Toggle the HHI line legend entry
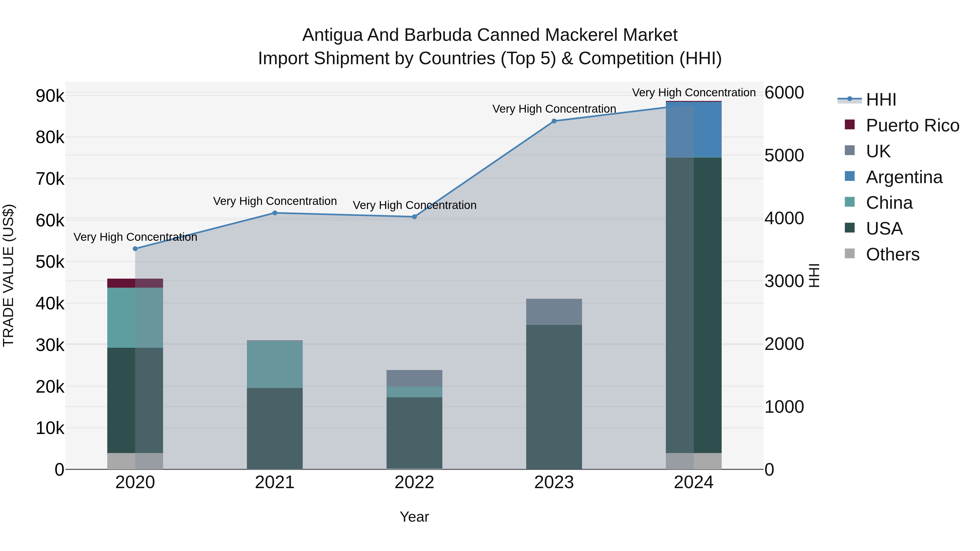This screenshot has width=980, height=551. pos(867,100)
